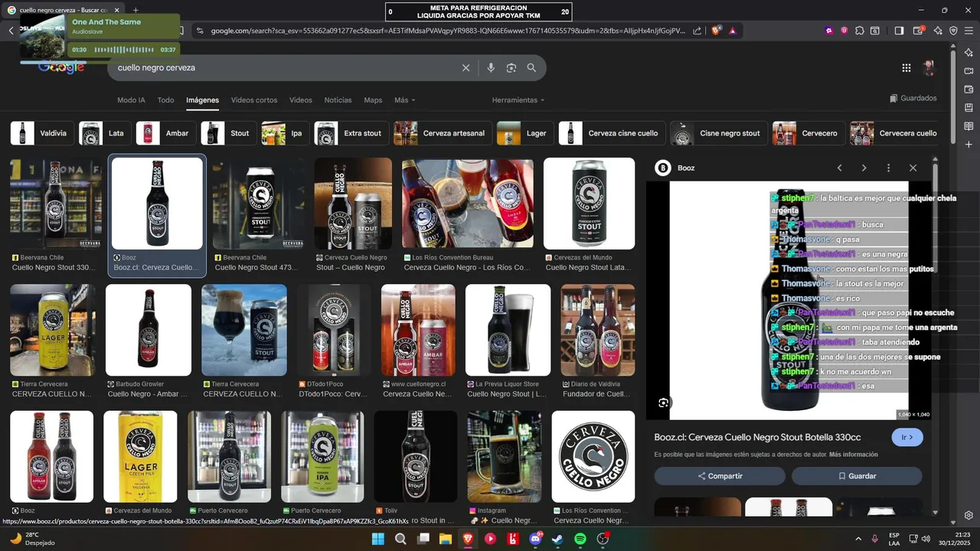The height and width of the screenshot is (551, 980).
Task: Select the Imágenes tab
Action: coord(202,100)
